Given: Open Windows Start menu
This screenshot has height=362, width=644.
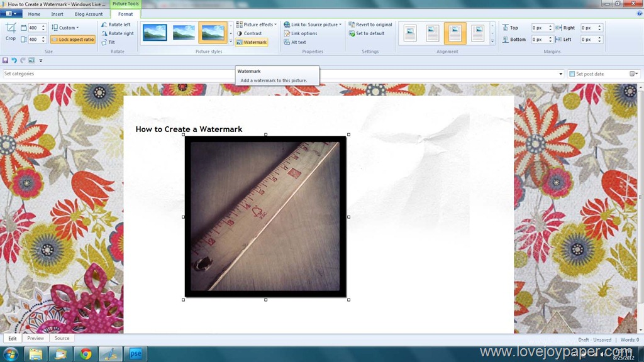Looking at the screenshot, I should pos(11,354).
